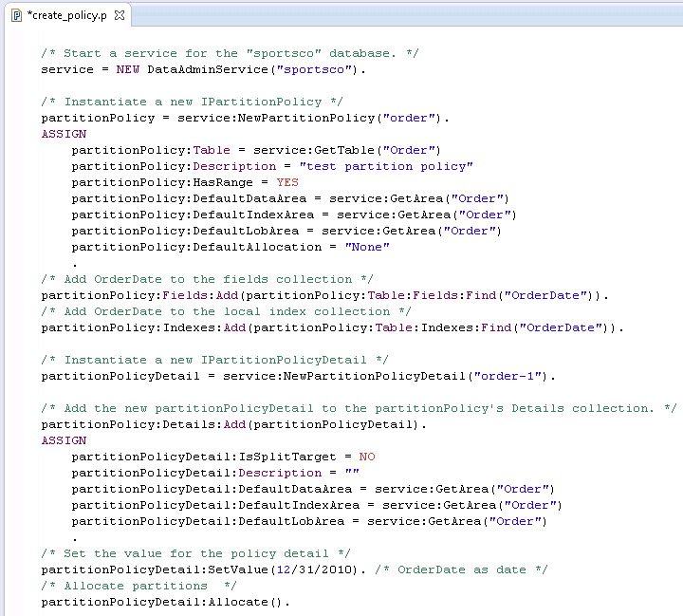Click the NewPartitionPolicy("order") line

(246, 118)
